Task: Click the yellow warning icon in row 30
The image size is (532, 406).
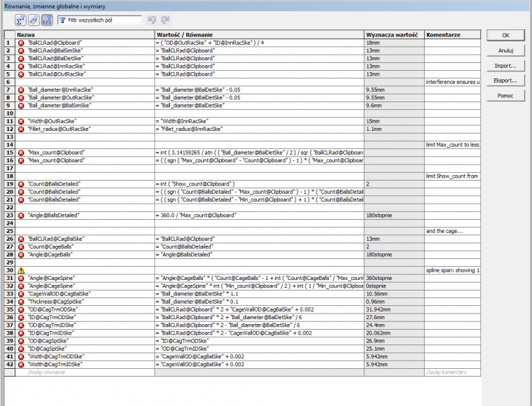Action: coord(21,271)
